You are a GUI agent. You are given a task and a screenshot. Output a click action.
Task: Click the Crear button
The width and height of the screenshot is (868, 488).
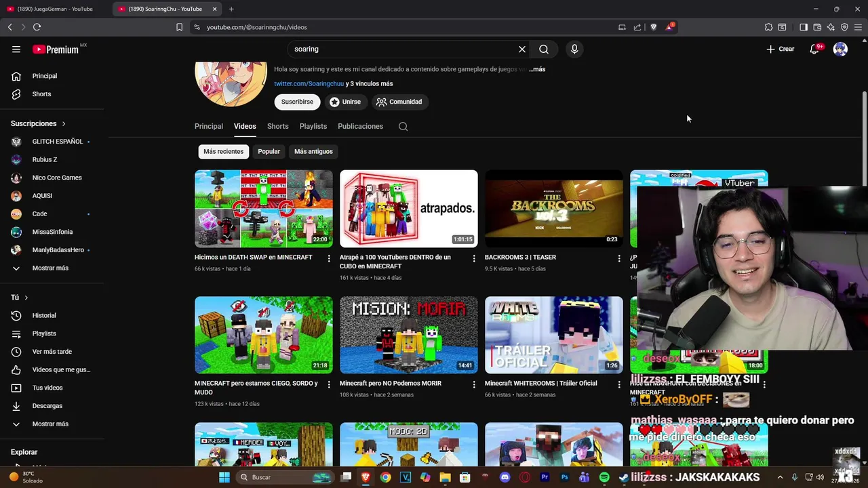pyautogui.click(x=781, y=49)
